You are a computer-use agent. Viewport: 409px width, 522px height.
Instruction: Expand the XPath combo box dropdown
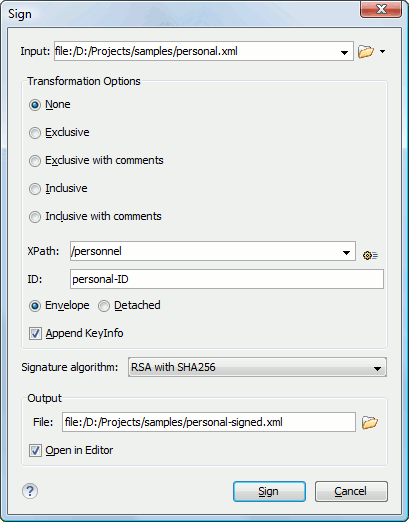click(x=346, y=253)
